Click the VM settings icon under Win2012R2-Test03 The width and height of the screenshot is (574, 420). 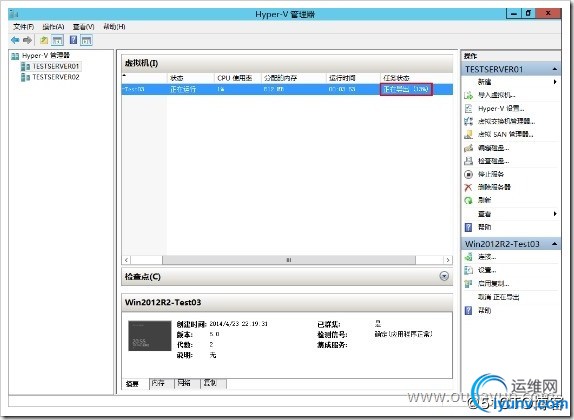468,270
